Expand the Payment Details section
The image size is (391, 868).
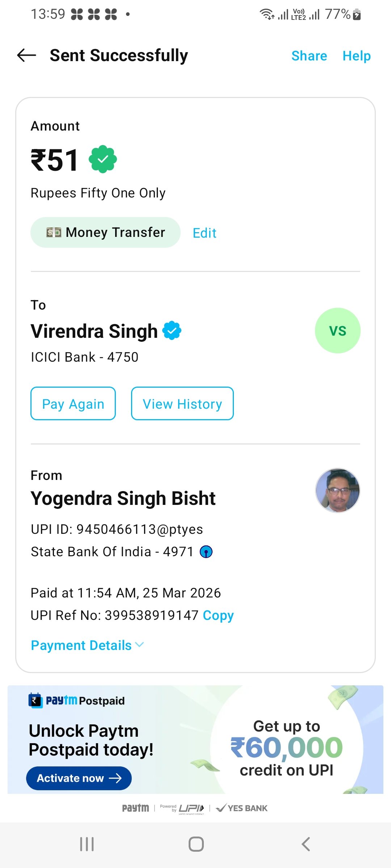(87, 645)
